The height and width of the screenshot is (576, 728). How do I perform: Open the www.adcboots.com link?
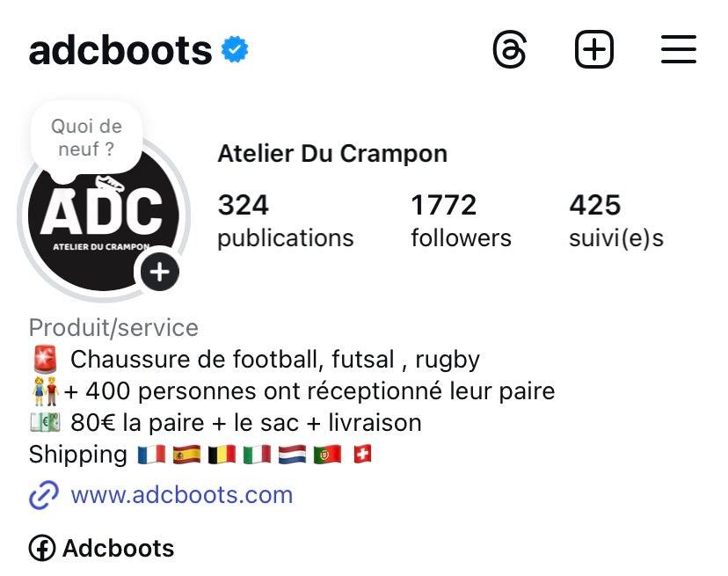click(x=181, y=495)
